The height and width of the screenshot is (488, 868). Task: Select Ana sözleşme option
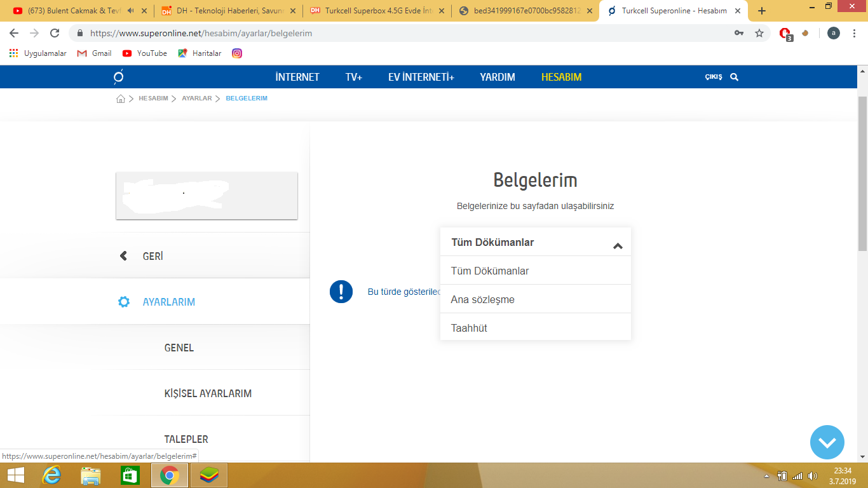tap(536, 299)
